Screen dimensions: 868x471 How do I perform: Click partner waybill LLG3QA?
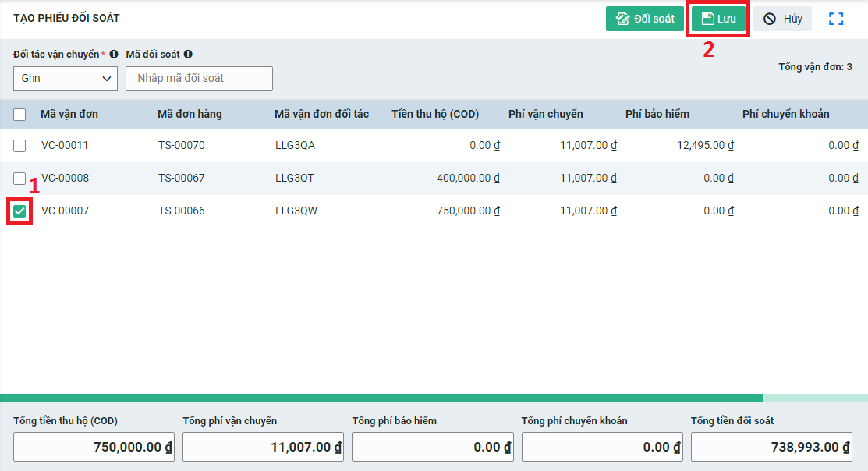(x=295, y=145)
